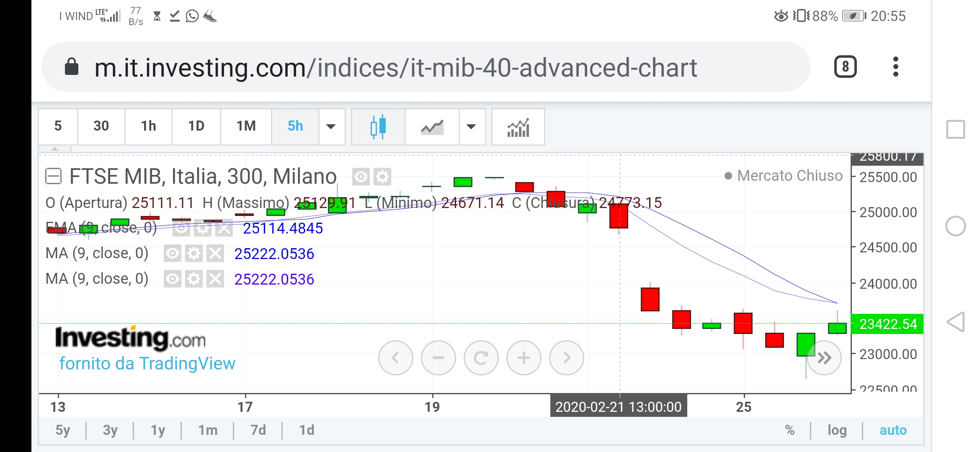Tap Android back triangle button
This screenshot has width=980, height=452.
(x=956, y=322)
